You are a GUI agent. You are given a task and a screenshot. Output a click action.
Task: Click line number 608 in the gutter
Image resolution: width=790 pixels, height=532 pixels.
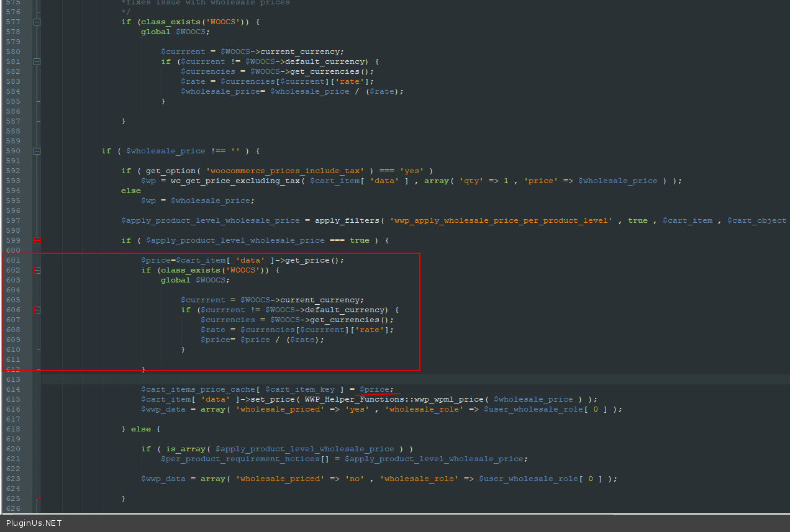[x=13, y=330]
